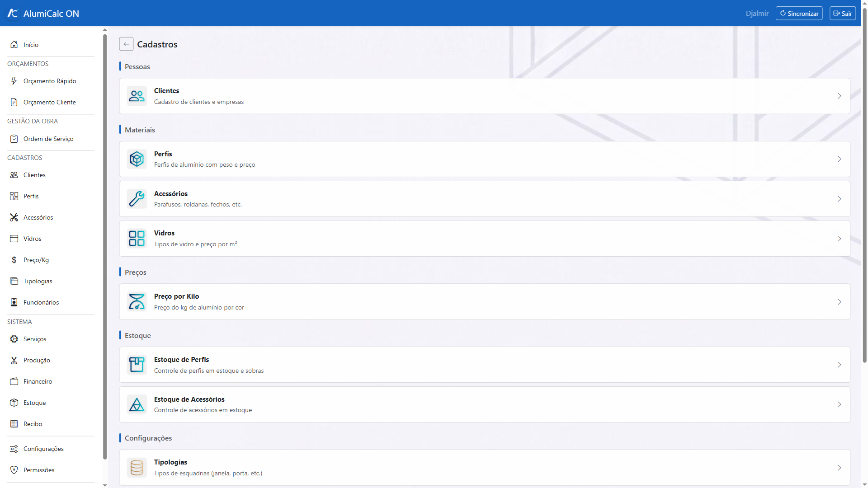Click the people icon beside sidebar Clientes
Image resolution: width=868 pixels, height=488 pixels.
coord(14,175)
